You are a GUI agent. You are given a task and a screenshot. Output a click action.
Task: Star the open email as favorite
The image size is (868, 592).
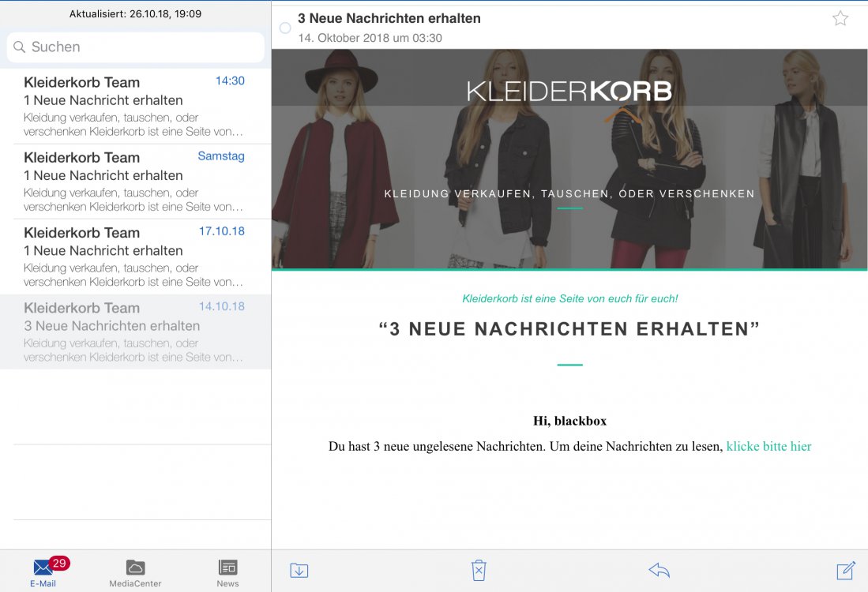pyautogui.click(x=840, y=18)
